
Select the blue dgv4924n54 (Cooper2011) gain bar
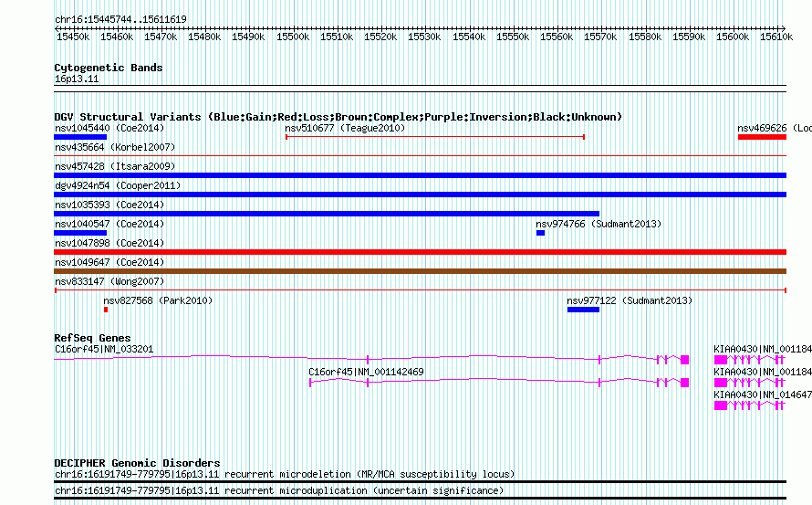click(420, 195)
